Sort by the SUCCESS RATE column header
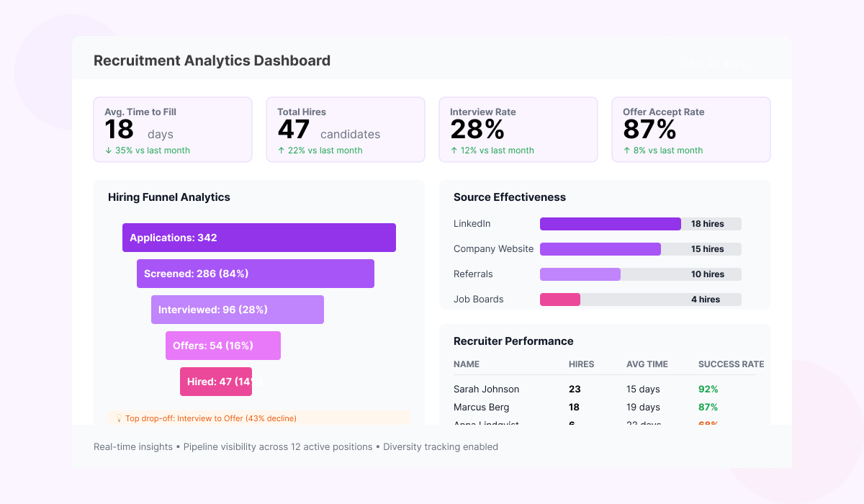Viewport: 864px width, 504px height. click(732, 364)
